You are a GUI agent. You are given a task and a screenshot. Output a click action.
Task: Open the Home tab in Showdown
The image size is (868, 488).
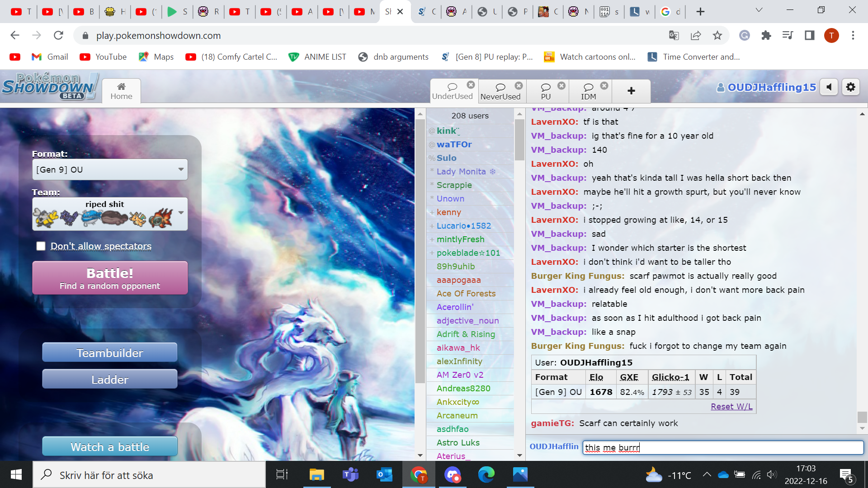(121, 91)
